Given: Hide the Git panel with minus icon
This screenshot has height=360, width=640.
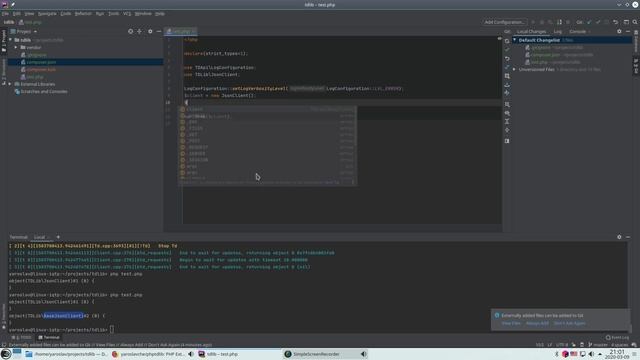Looking at the screenshot, I should 628,31.
